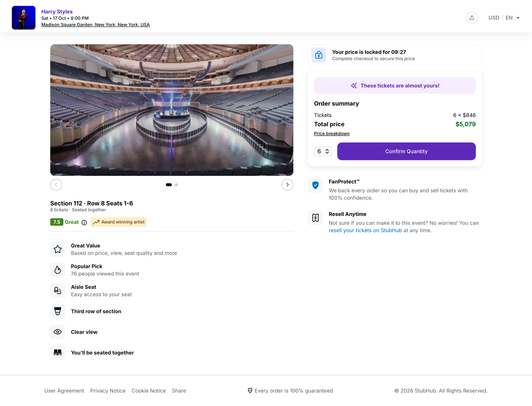Click 'Your price is locked for 09:27' text
This screenshot has width=532, height=406.
[x=369, y=52]
